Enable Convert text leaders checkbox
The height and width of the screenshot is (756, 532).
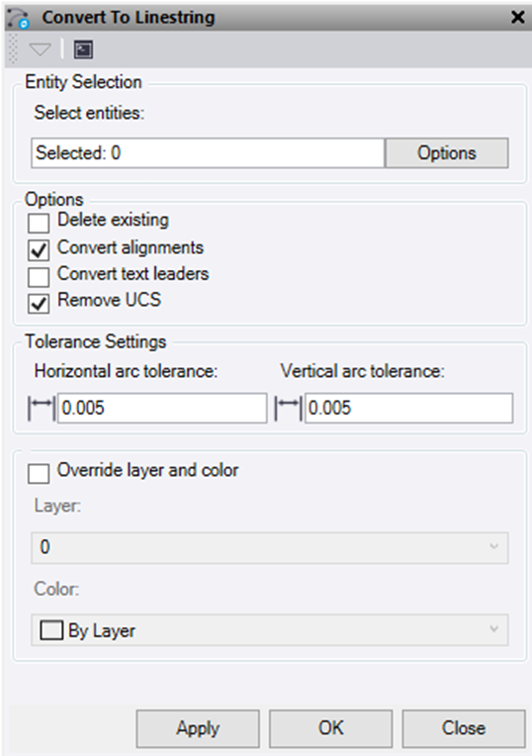tap(39, 277)
